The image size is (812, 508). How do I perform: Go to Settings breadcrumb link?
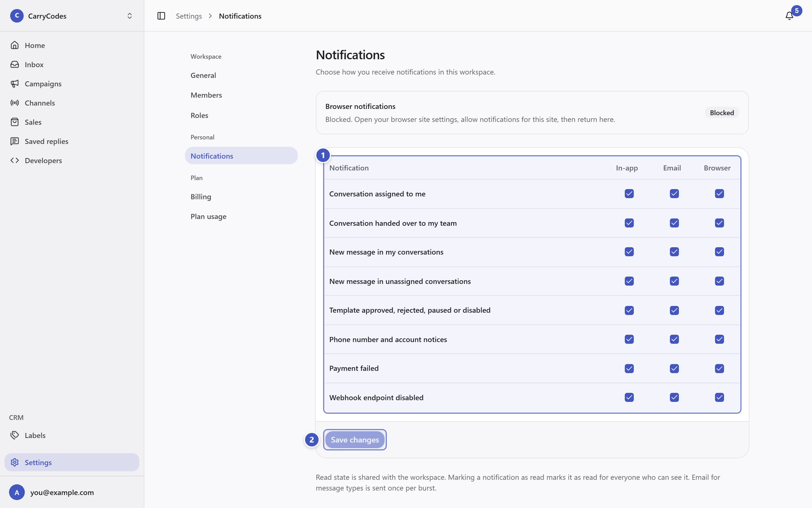pyautogui.click(x=189, y=16)
